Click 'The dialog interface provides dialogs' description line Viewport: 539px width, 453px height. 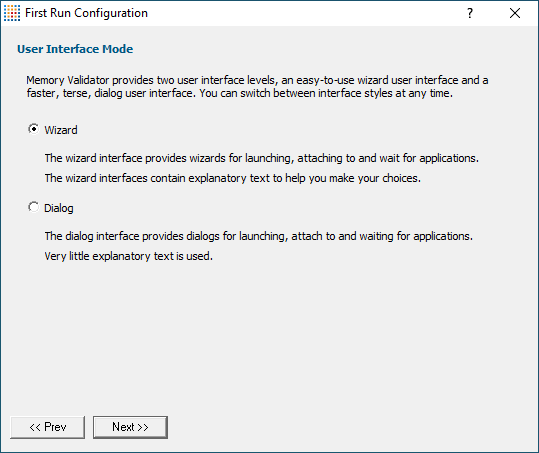click(x=259, y=236)
